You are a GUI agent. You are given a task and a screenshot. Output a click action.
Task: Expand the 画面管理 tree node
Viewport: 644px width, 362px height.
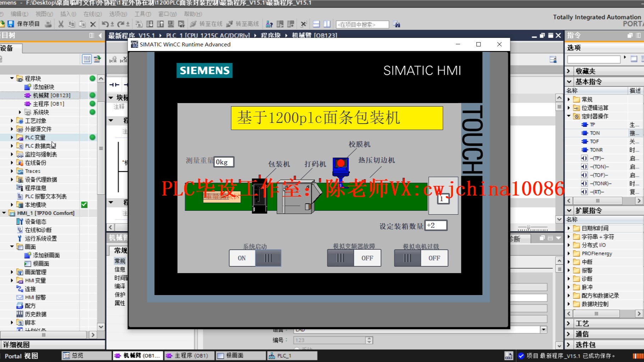pos(12,272)
